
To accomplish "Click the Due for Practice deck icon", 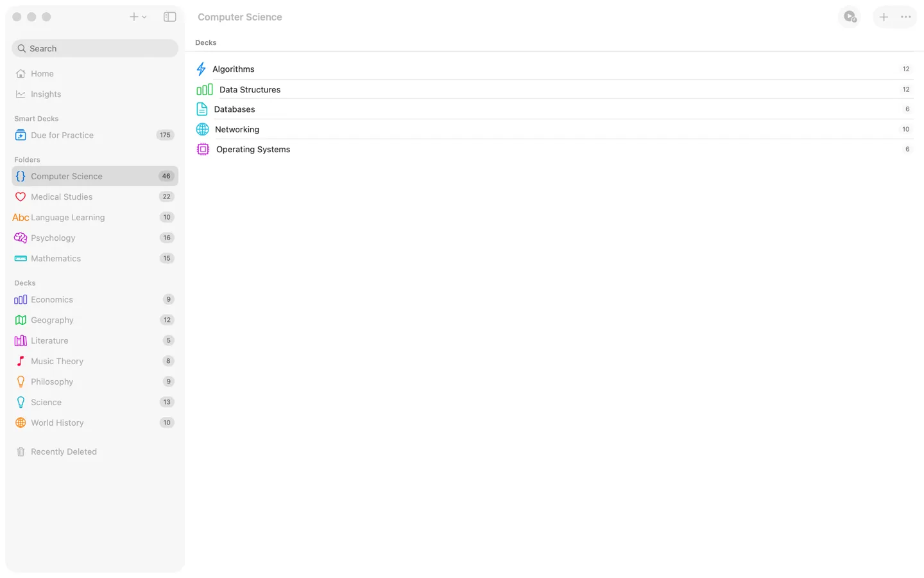I will click(x=21, y=135).
